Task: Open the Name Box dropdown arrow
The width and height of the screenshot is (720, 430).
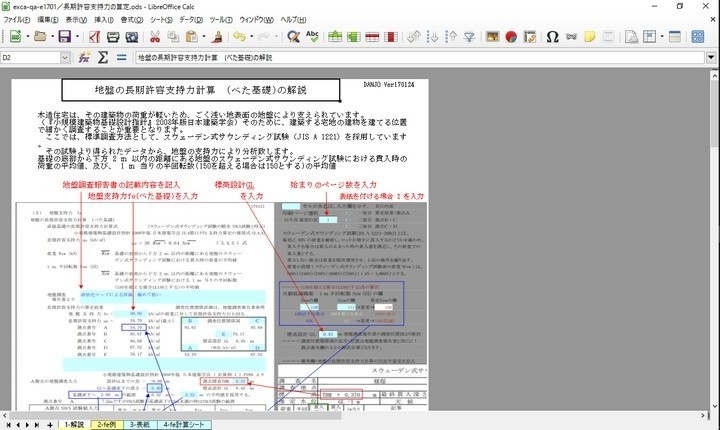Action: pyautogui.click(x=65, y=57)
